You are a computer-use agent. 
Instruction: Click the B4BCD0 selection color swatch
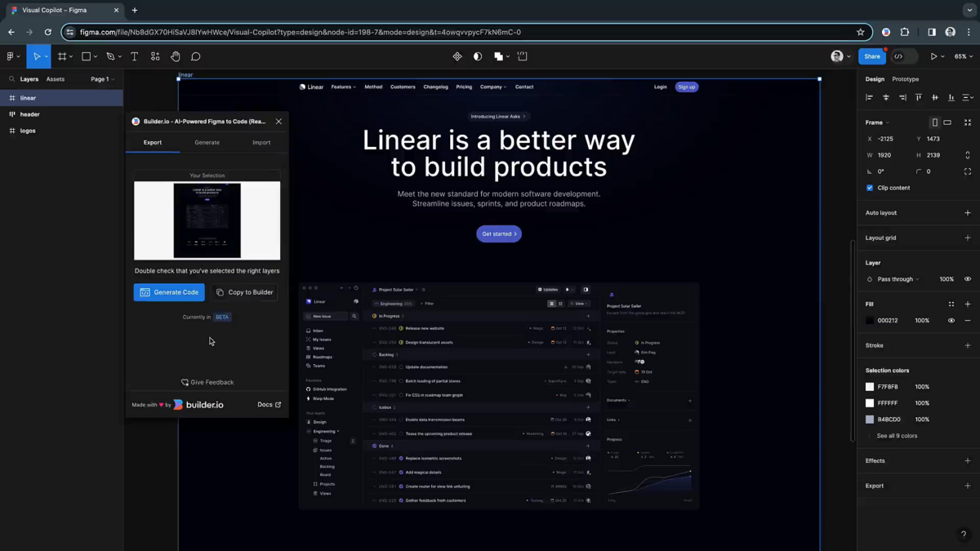[x=870, y=420]
